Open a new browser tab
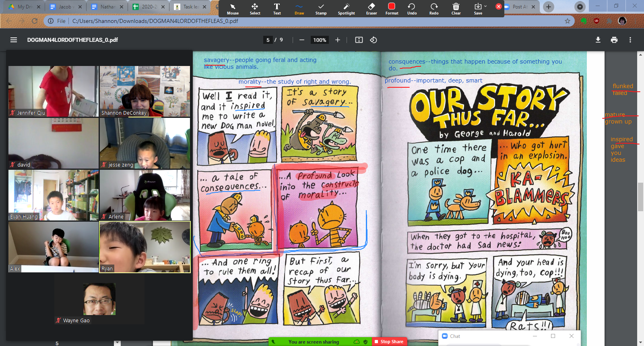The height and width of the screenshot is (346, 644). [549, 7]
